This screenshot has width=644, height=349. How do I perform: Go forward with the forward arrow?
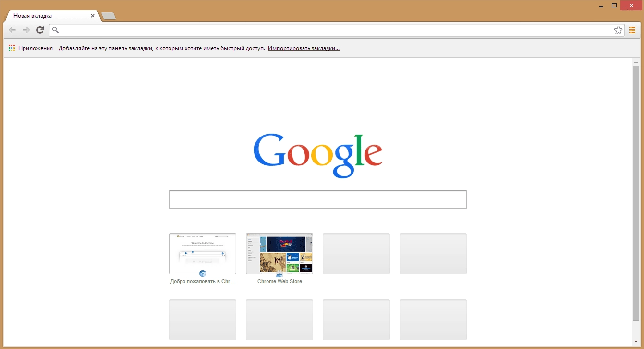click(x=26, y=30)
